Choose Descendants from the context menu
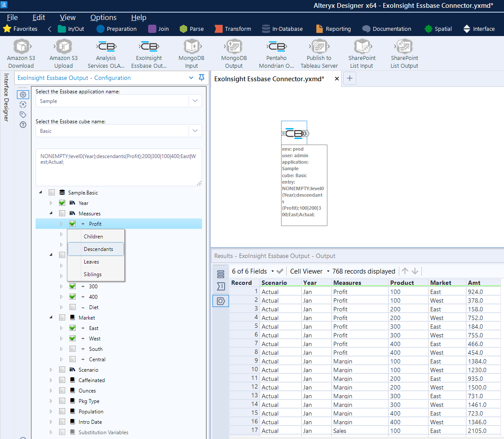This screenshot has width=504, height=439. [96, 250]
